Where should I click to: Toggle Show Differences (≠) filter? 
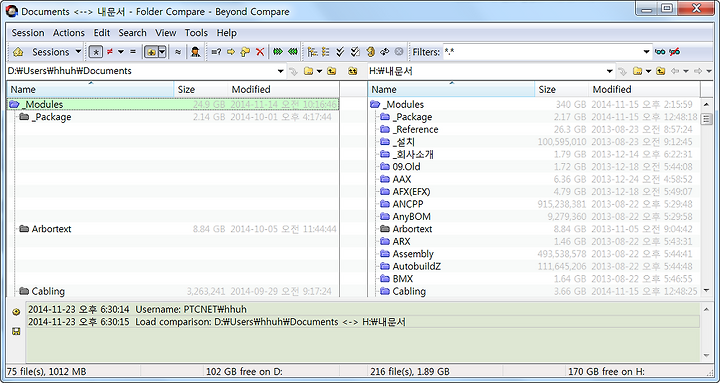point(110,52)
